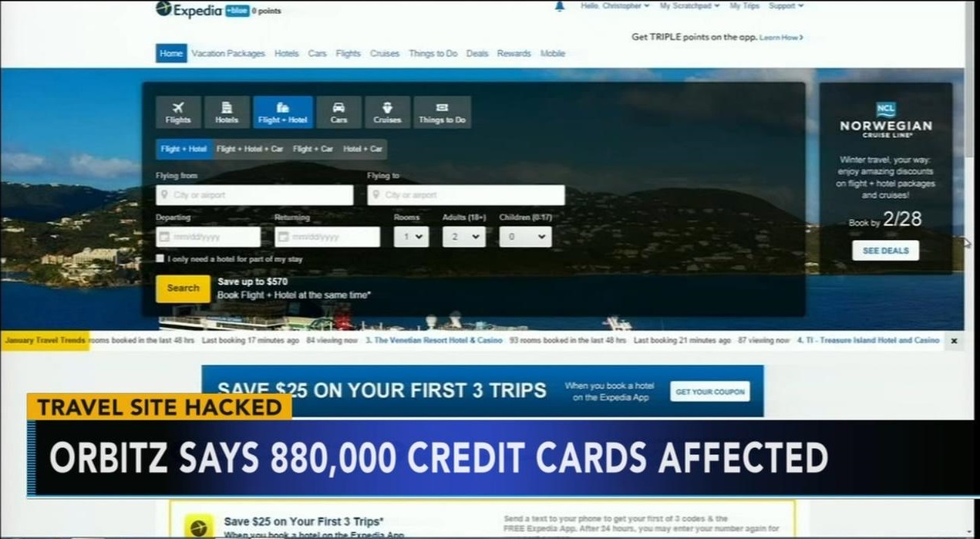Open Things to Do in top navigation
The height and width of the screenshot is (539, 980).
[433, 53]
